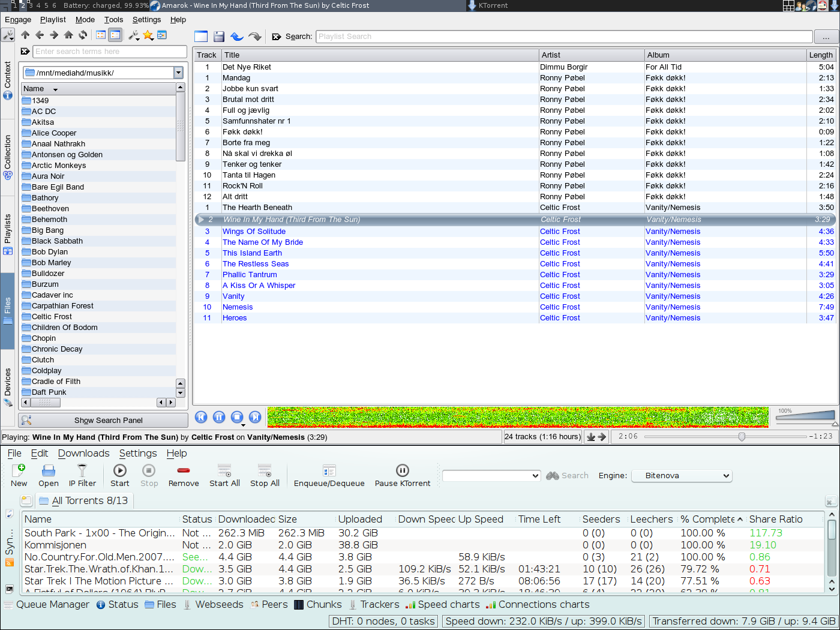Viewport: 840px width, 630px height.
Task: Click the Stop torrent button
Action: [149, 476]
